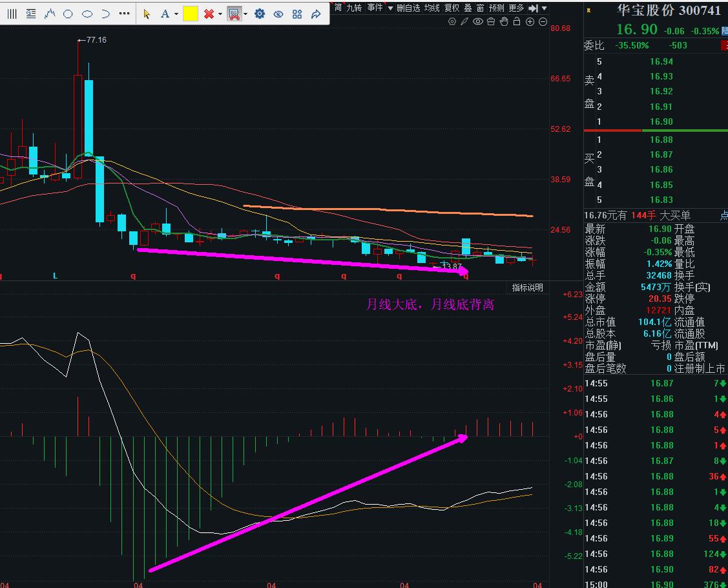Click the 委比 -35.50% value
The width and height of the screenshot is (728, 588).
(x=632, y=45)
